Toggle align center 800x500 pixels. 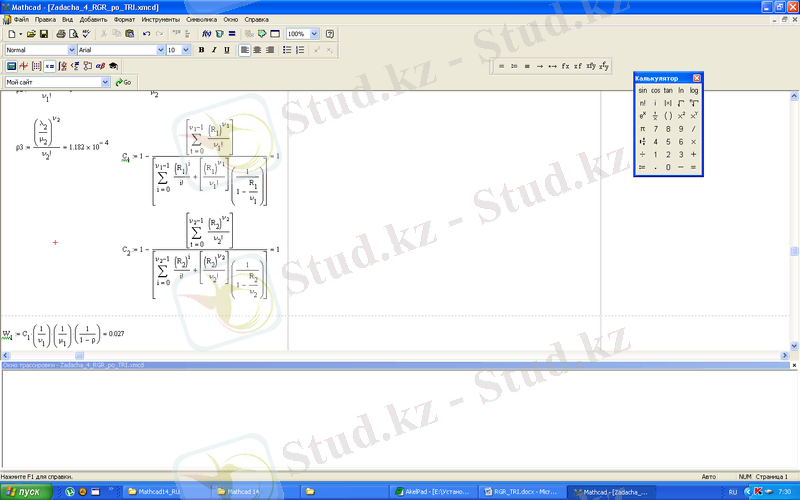[x=257, y=50]
